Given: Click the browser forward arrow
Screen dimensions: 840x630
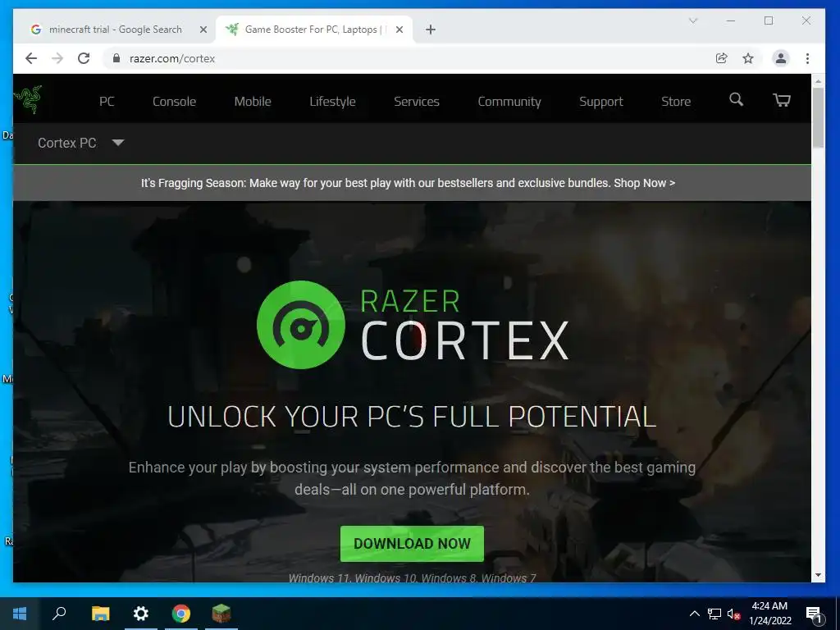Looking at the screenshot, I should click(57, 58).
